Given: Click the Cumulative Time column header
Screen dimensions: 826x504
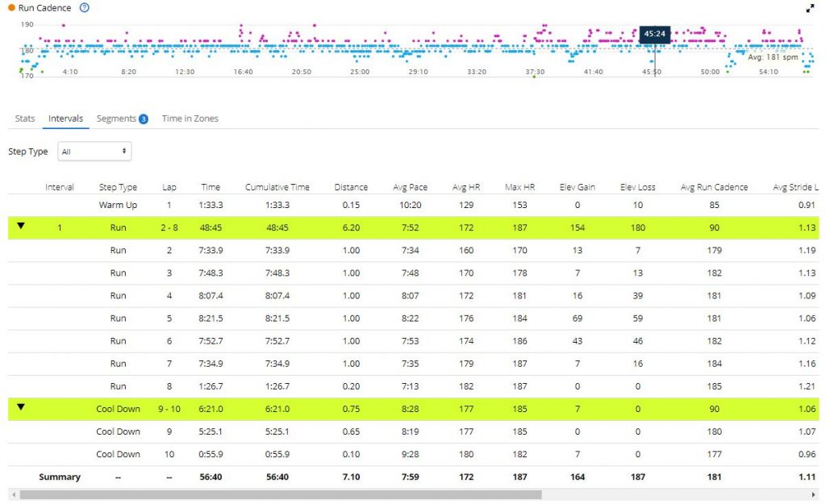Looking at the screenshot, I should pyautogui.click(x=277, y=187).
